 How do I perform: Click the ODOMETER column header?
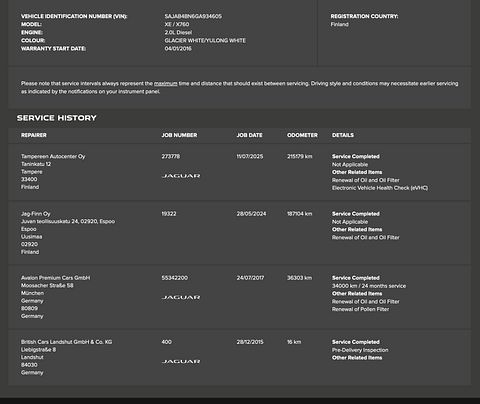[x=302, y=135]
